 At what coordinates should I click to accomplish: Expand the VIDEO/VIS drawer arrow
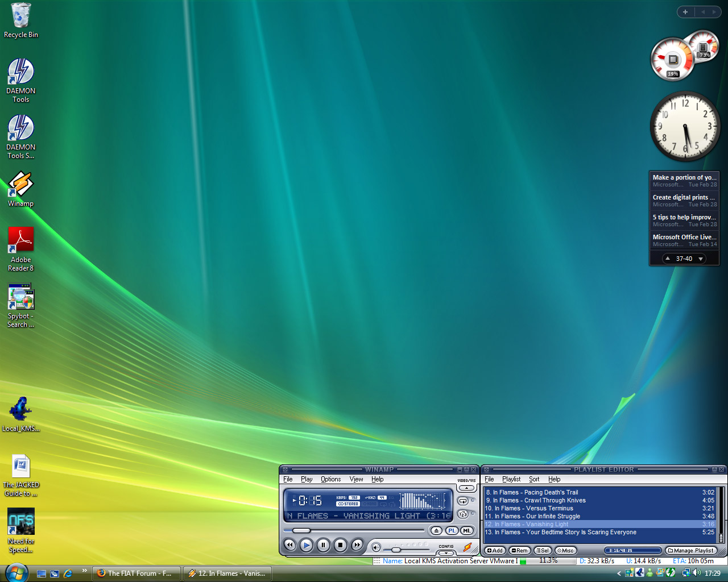pyautogui.click(x=466, y=488)
